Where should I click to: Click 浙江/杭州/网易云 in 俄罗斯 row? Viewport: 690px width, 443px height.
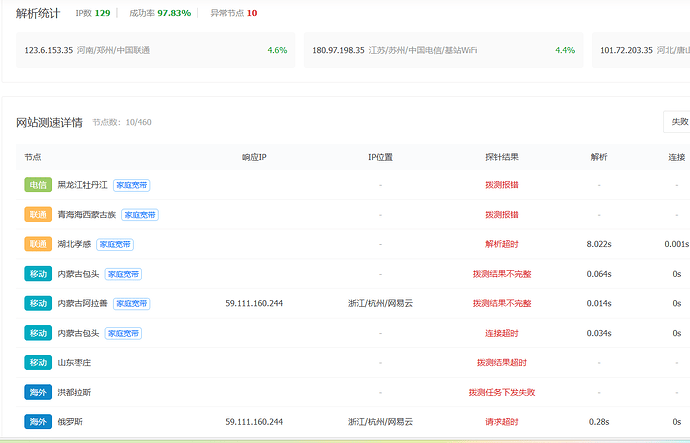pos(380,422)
